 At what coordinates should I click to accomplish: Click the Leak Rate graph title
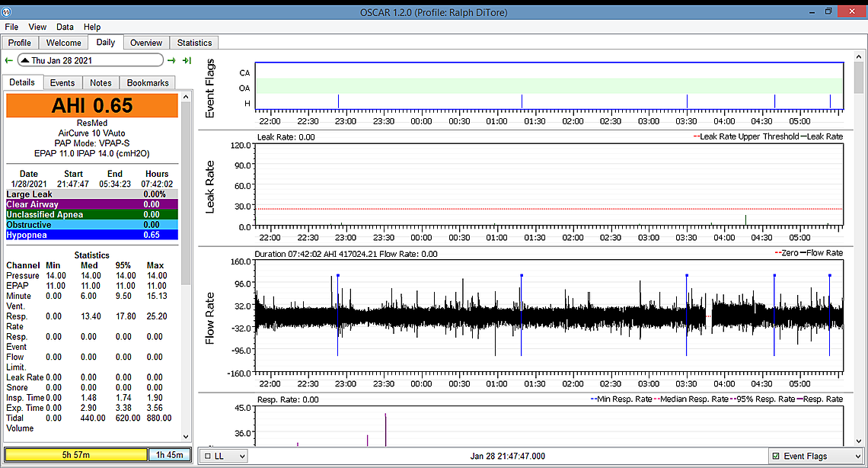click(210, 188)
